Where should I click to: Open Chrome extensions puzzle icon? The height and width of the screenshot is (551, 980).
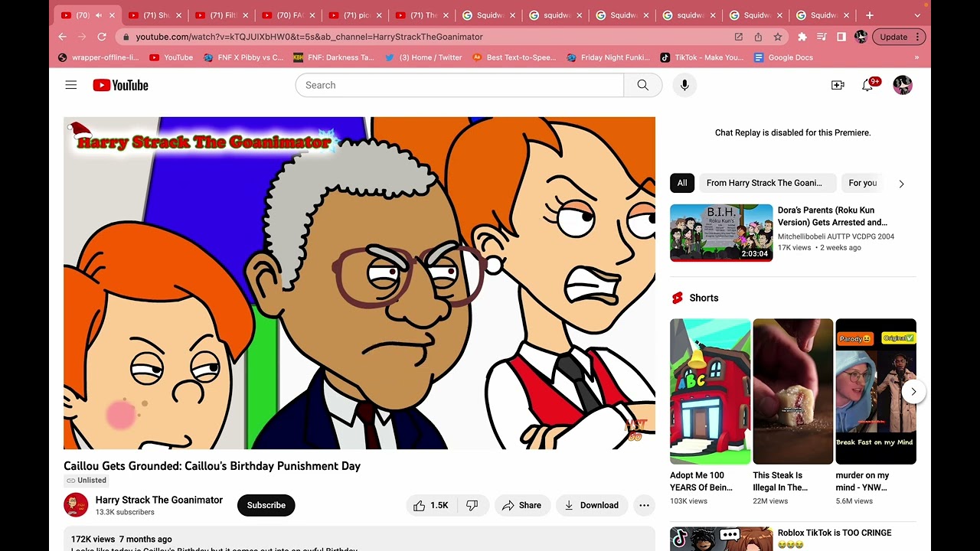click(802, 37)
